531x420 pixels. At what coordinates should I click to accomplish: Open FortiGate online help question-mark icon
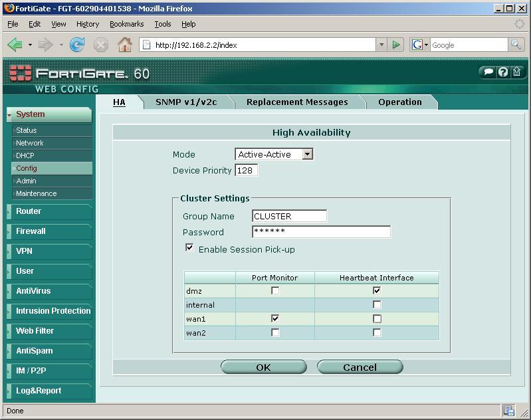[x=503, y=72]
